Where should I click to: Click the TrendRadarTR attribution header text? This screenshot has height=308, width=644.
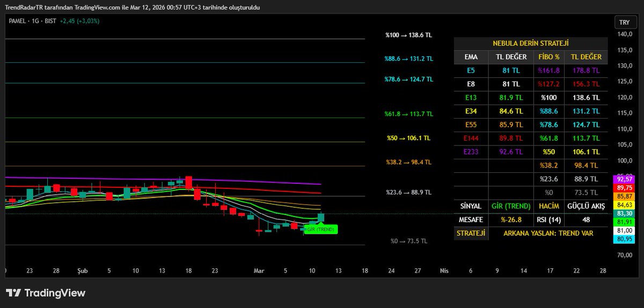pyautogui.click(x=132, y=8)
